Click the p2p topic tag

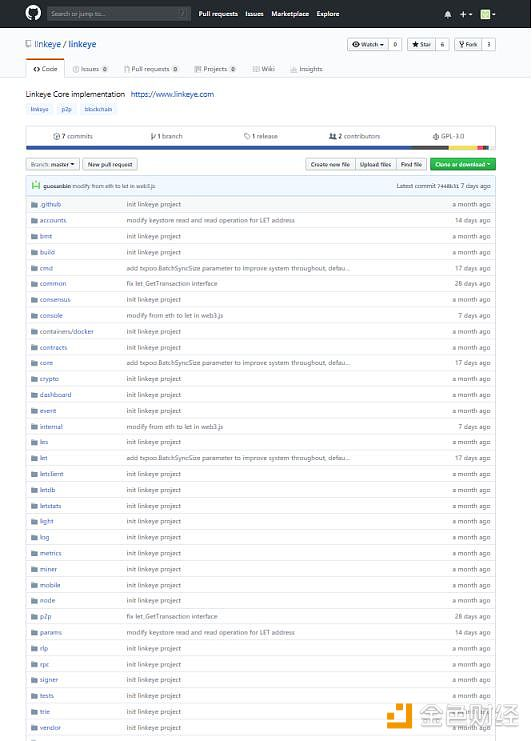click(66, 109)
